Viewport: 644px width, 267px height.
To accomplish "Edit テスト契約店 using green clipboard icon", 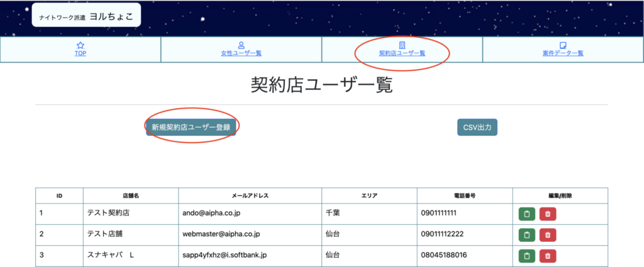I will click(x=527, y=214).
